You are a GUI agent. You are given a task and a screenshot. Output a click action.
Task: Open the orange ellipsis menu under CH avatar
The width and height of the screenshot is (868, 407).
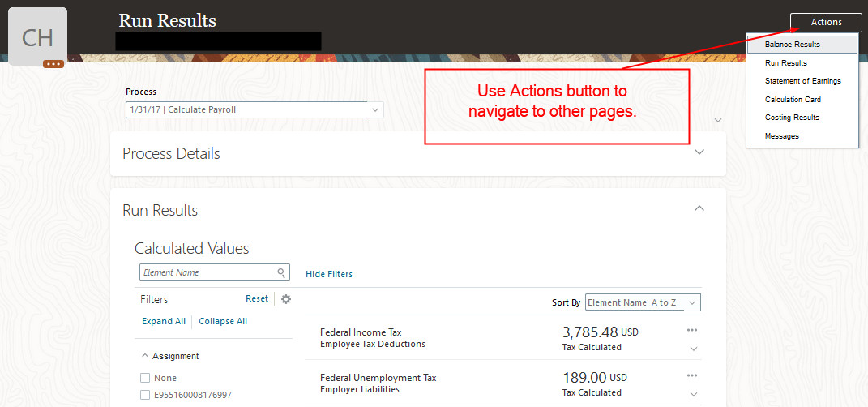[53, 63]
